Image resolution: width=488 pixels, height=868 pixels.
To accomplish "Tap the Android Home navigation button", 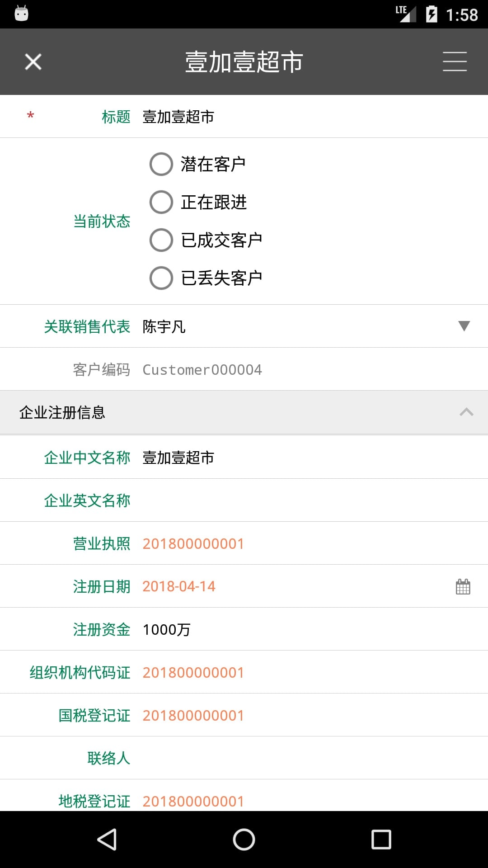I will coord(244,840).
